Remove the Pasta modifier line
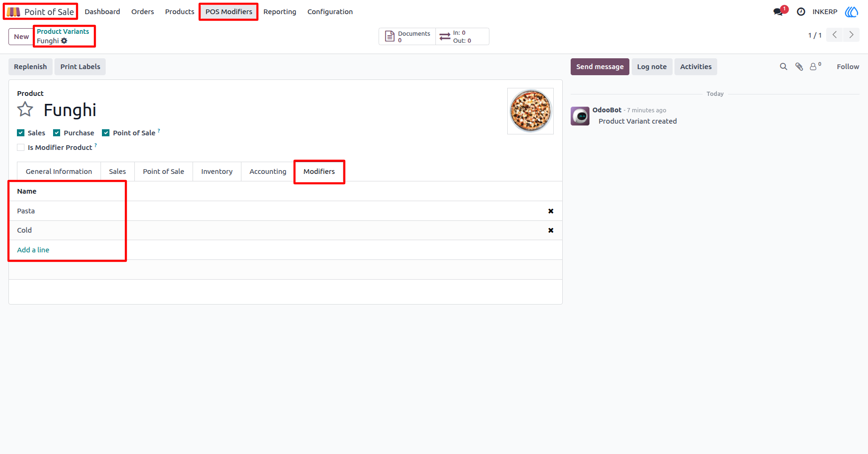The height and width of the screenshot is (454, 868). [551, 211]
